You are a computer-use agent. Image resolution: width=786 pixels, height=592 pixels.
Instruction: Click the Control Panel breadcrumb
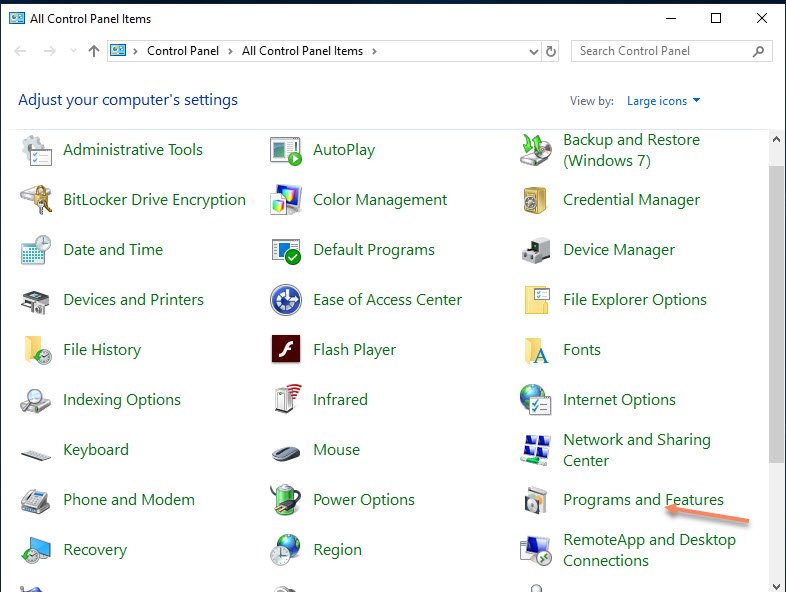click(x=183, y=51)
